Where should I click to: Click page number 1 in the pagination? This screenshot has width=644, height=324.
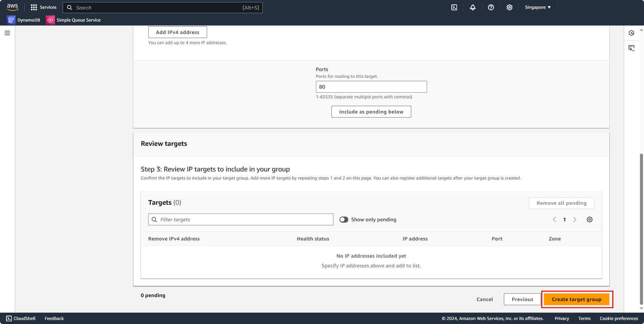click(565, 220)
